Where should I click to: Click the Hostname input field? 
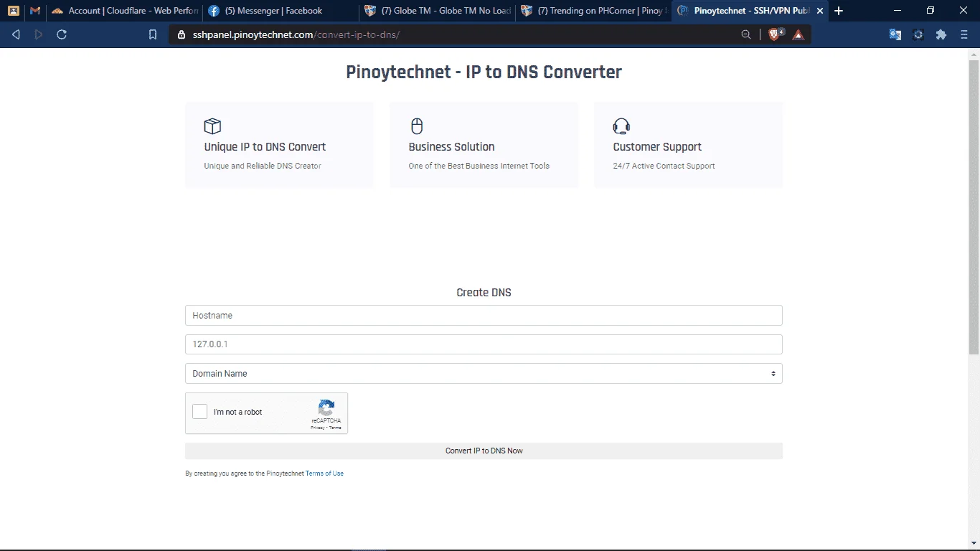click(484, 316)
